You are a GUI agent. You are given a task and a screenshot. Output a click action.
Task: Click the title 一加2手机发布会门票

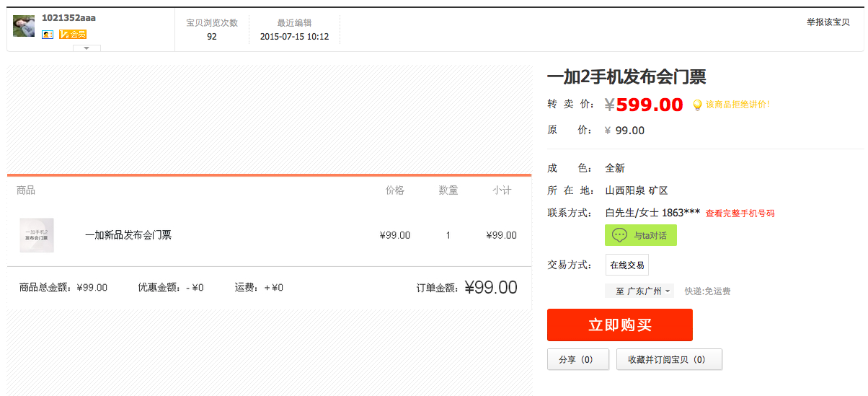click(x=626, y=76)
